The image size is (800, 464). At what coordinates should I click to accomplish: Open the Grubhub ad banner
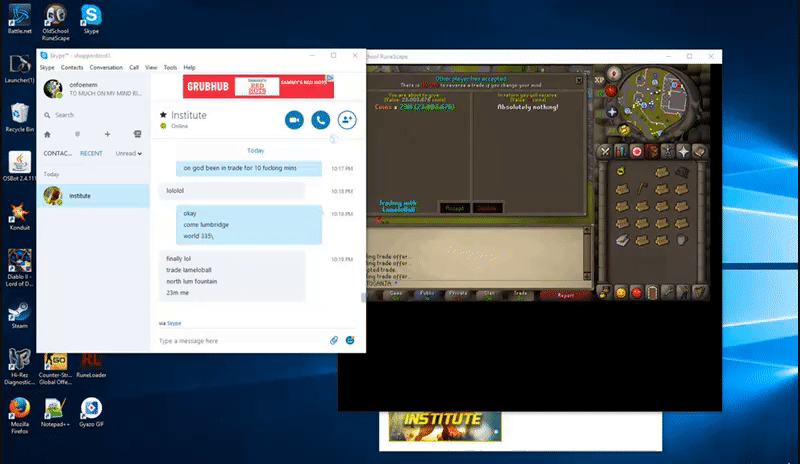pos(258,86)
